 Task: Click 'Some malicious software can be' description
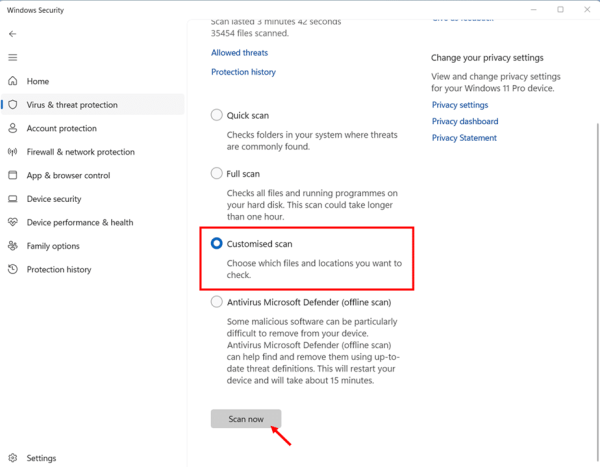click(x=313, y=351)
